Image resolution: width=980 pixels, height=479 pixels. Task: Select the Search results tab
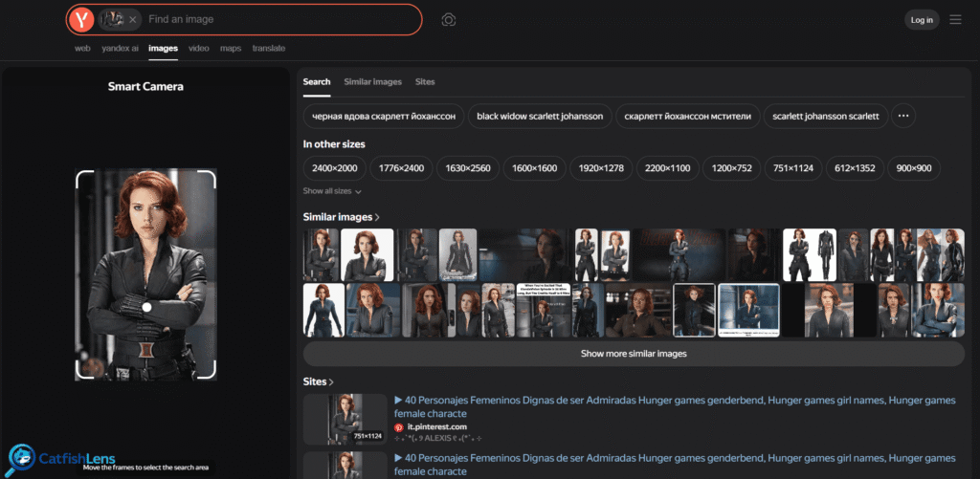click(x=317, y=82)
